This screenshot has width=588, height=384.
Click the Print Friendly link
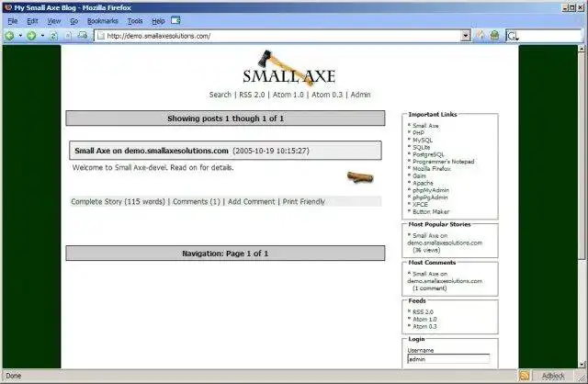pos(304,202)
